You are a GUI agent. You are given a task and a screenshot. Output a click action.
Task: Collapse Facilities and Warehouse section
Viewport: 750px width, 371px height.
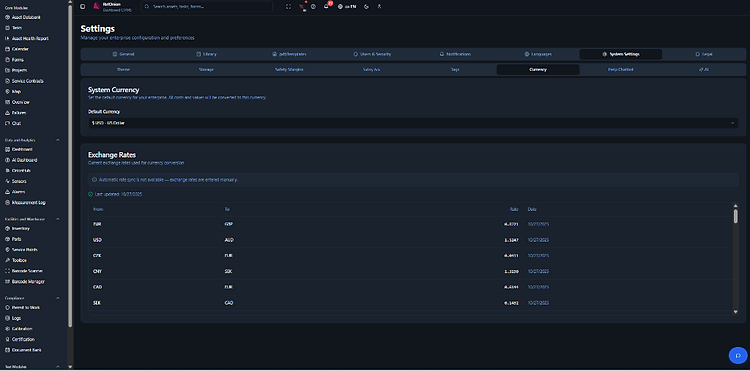pos(58,219)
